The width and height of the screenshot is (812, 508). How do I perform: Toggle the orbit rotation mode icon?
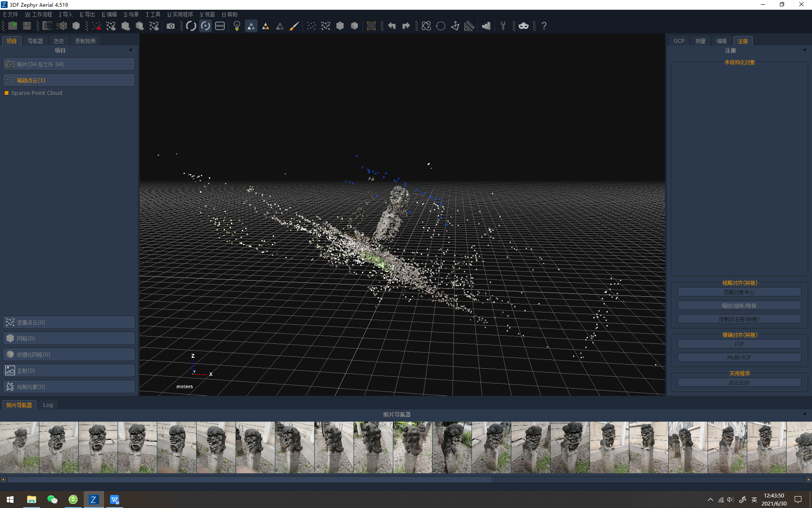pos(191,26)
